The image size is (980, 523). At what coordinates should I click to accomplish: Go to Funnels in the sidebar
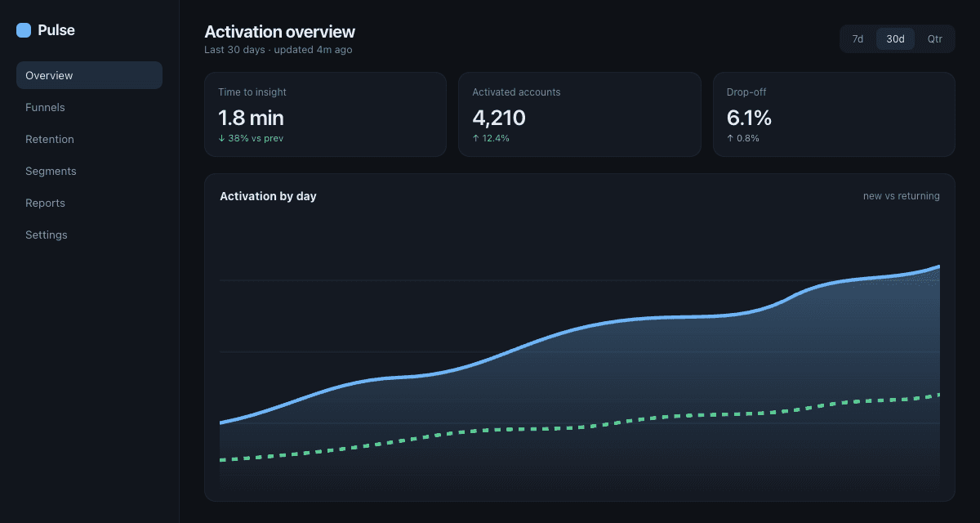point(89,107)
